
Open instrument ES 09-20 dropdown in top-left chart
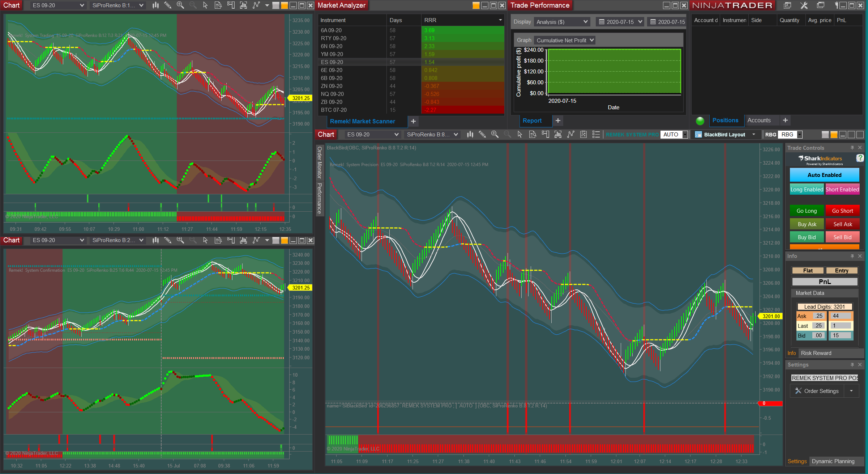pyautogui.click(x=58, y=5)
